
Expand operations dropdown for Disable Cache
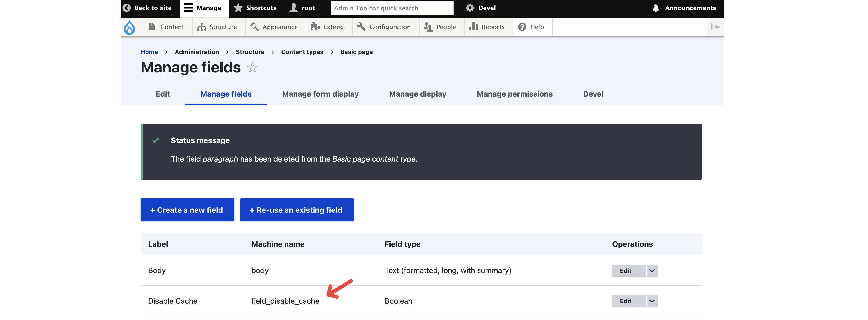pyautogui.click(x=652, y=301)
